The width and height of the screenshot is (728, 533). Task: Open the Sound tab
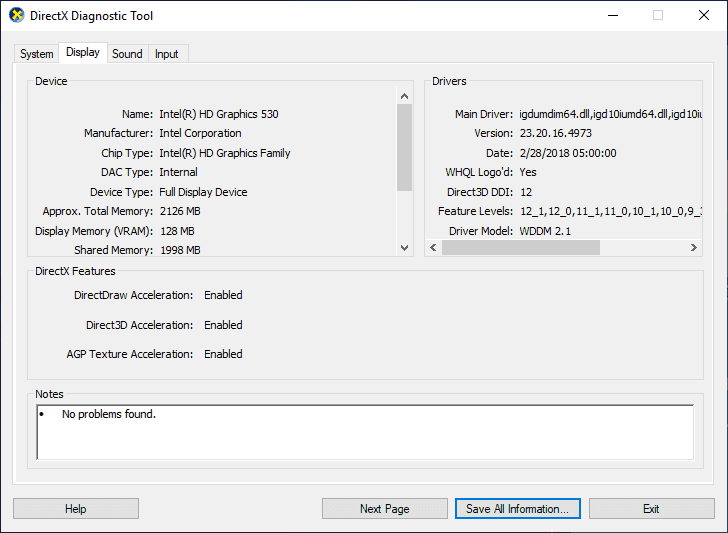pyautogui.click(x=127, y=54)
